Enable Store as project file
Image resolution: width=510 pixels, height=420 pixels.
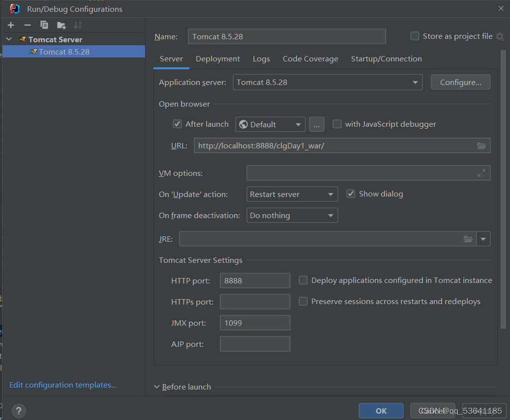pos(415,36)
